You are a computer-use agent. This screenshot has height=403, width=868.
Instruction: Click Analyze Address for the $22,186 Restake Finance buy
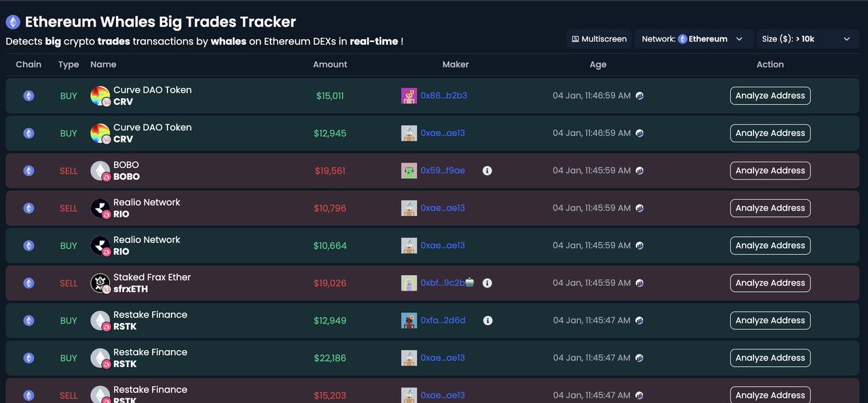click(770, 358)
